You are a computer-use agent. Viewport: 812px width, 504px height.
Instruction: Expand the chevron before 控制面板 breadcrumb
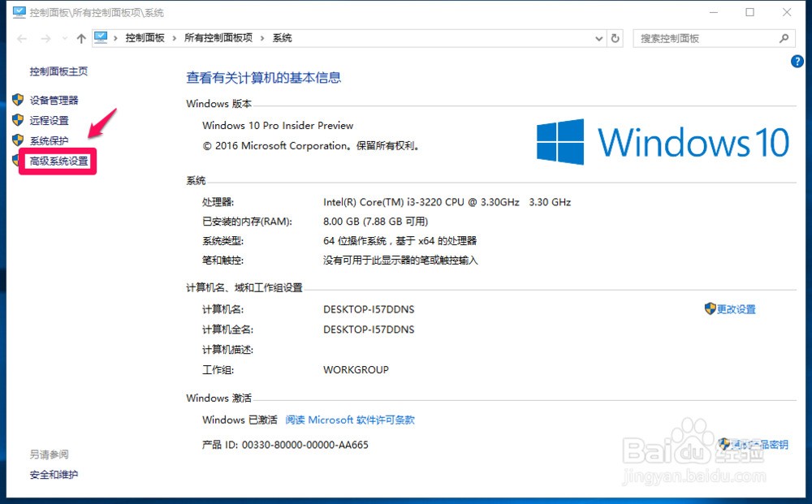click(115, 38)
